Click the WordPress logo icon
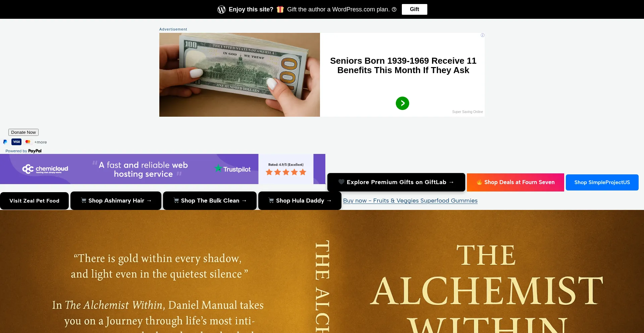The height and width of the screenshot is (333, 644). click(221, 9)
